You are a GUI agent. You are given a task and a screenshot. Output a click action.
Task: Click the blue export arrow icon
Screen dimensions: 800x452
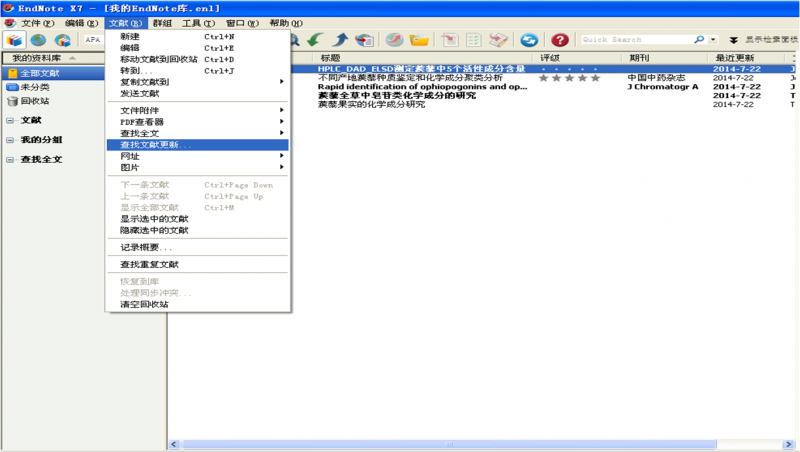340,40
